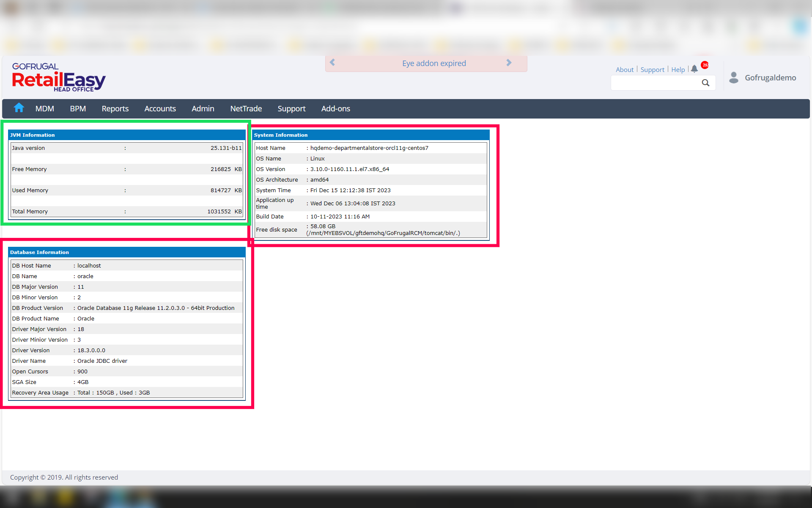The image size is (812, 508).
Task: Open the Reports menu
Action: (x=115, y=109)
